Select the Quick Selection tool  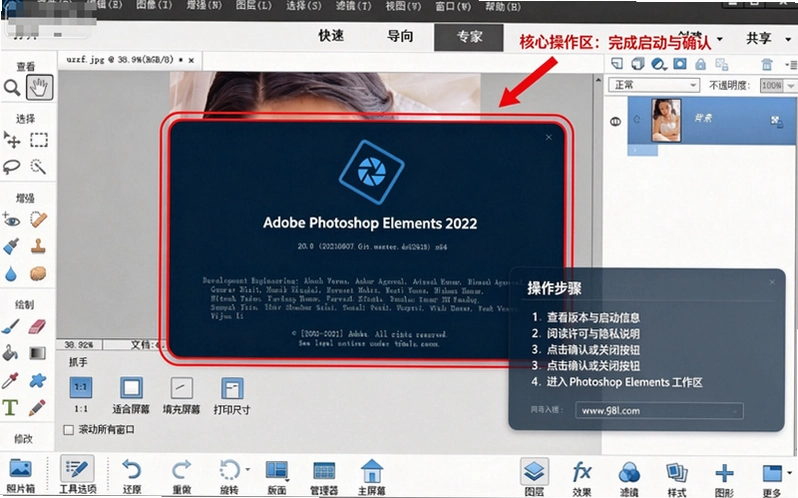[38, 166]
